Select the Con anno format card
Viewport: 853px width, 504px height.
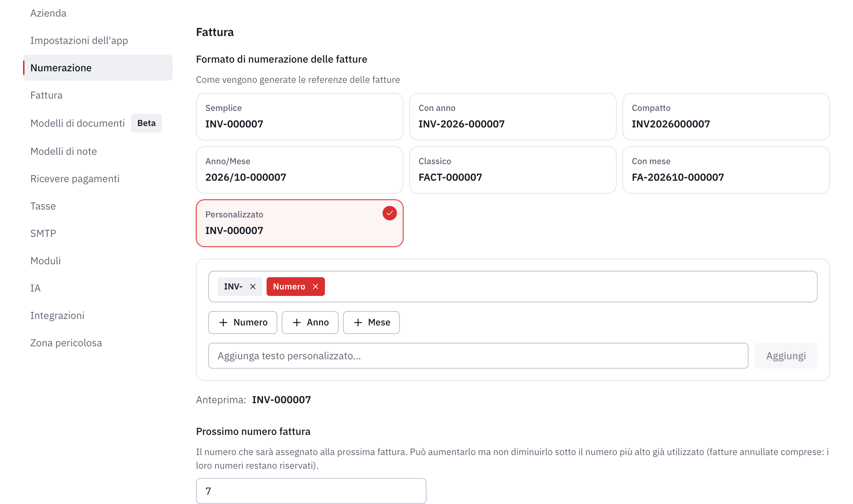coord(513,117)
